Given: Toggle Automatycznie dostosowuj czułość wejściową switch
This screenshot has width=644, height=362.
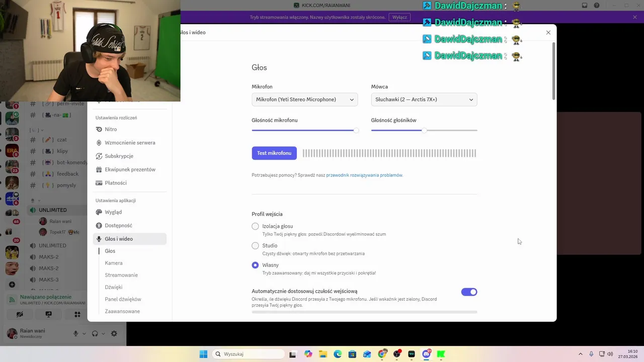Looking at the screenshot, I should point(469,292).
